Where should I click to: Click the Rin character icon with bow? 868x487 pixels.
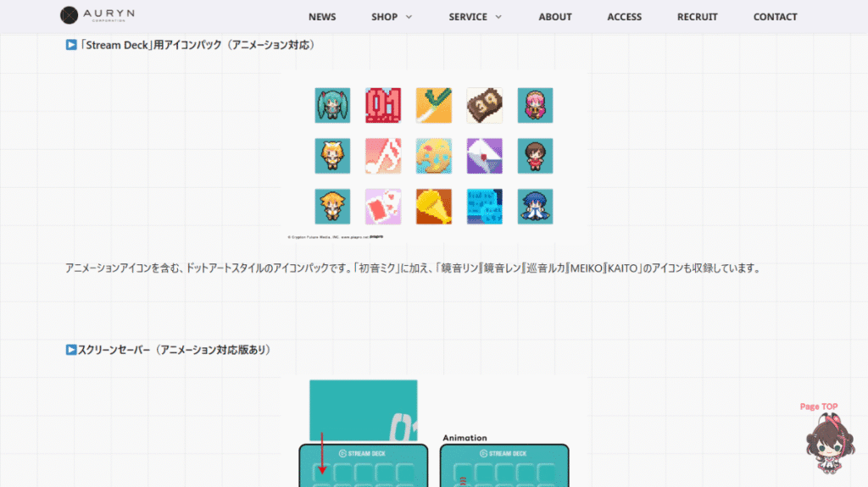[332, 156]
